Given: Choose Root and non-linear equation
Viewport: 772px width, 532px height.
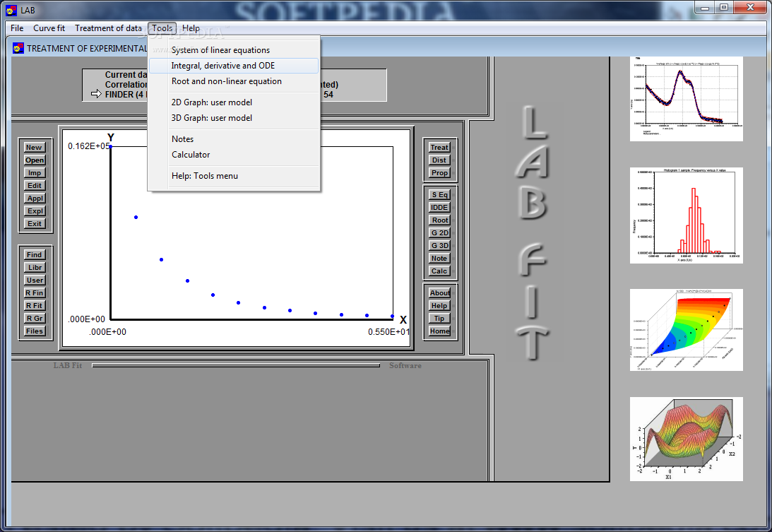Looking at the screenshot, I should point(234,81).
